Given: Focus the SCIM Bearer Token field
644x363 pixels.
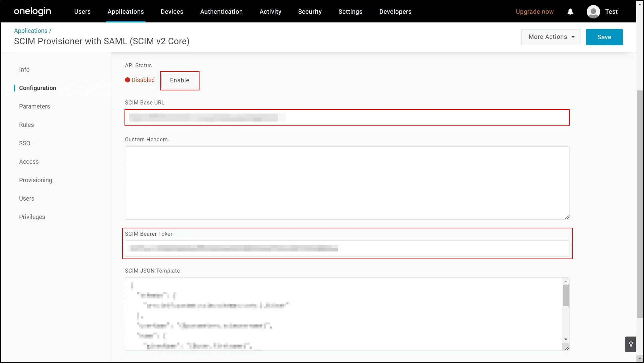Looking at the screenshot, I should point(347,248).
